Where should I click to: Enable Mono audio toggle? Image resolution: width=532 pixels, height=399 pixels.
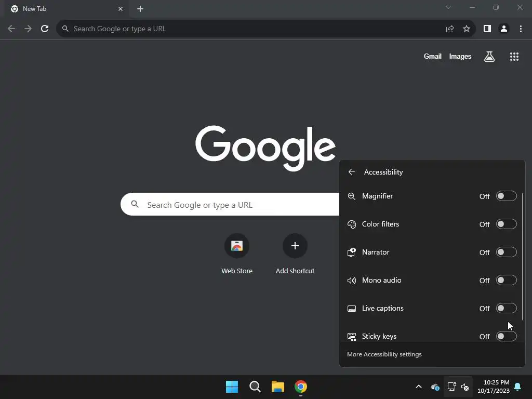tap(506, 280)
